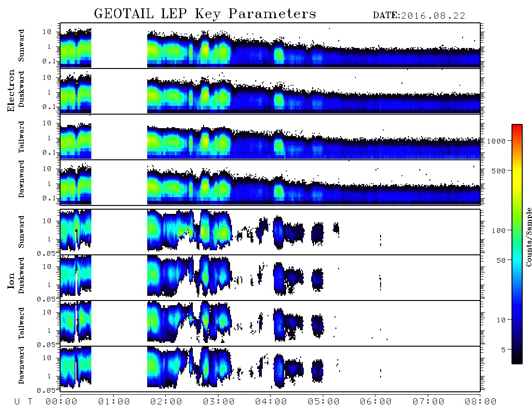Screen dimensions: 532x410
Task: Click the Electron Duskward spectrogram panel
Action: 270,91
